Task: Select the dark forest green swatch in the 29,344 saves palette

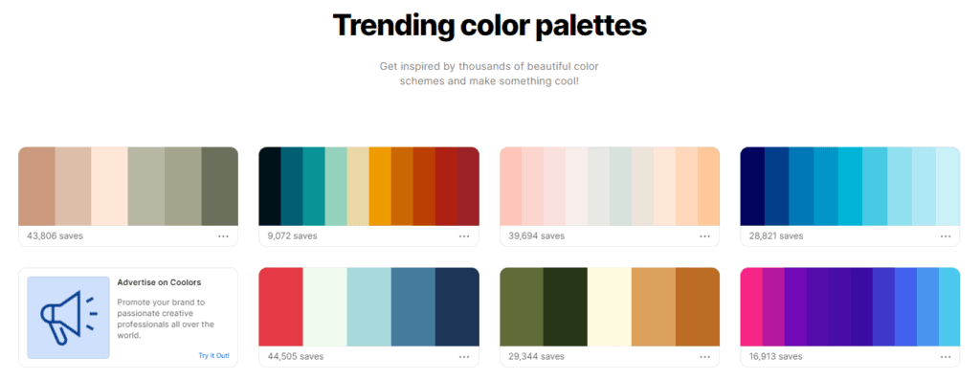Action: [x=566, y=307]
